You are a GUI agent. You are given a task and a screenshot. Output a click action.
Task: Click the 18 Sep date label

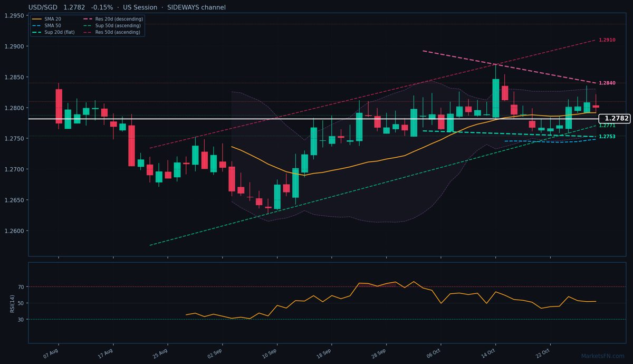324,352
